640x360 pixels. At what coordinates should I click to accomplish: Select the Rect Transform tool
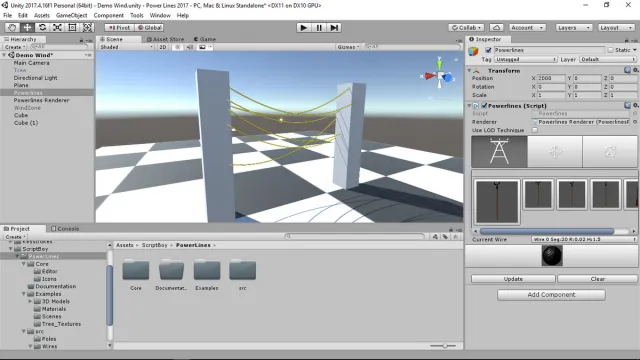click(x=72, y=27)
